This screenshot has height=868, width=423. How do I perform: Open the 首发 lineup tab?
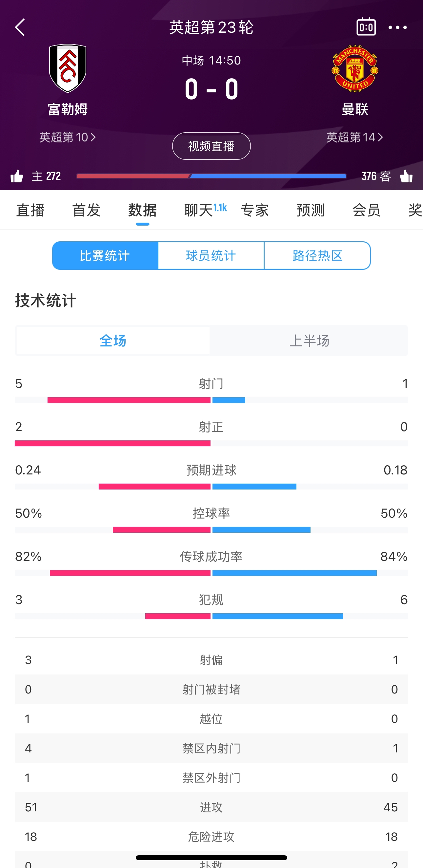coord(86,210)
